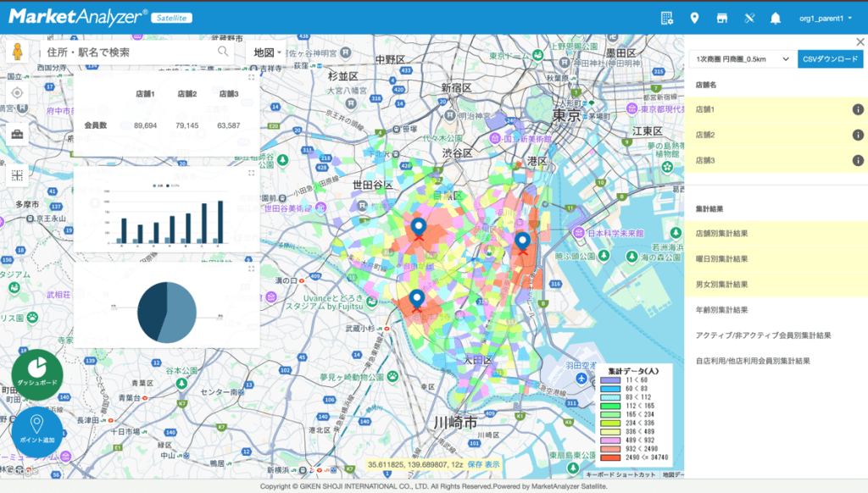The image size is (868, 493).
Task: Click the store pin north of 大田区
Action: point(417,300)
